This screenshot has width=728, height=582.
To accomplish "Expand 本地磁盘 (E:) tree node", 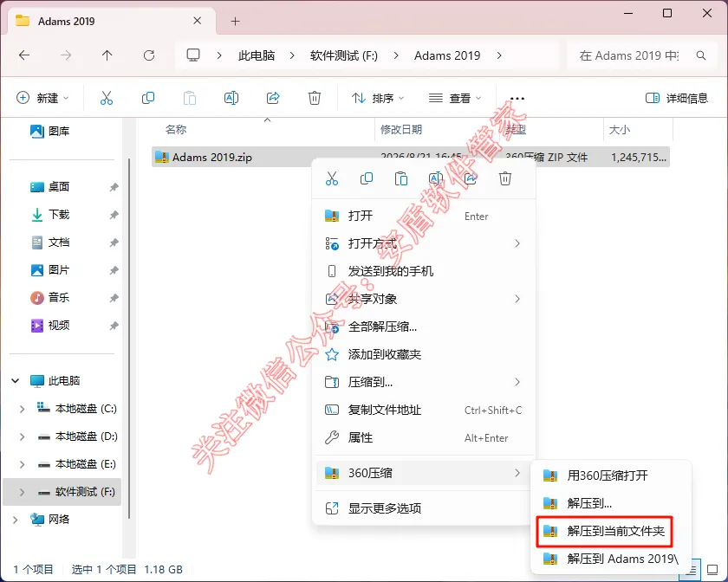I will pos(22,464).
